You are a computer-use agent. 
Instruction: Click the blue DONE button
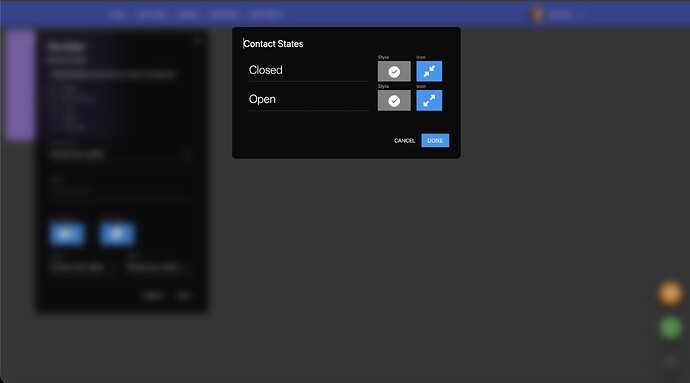[x=435, y=140]
